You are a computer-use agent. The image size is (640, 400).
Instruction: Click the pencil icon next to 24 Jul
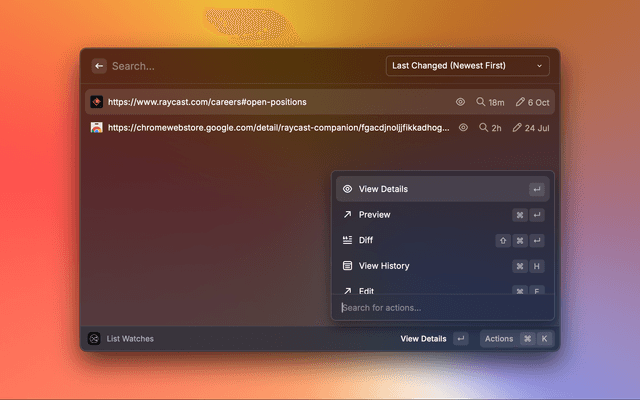[x=517, y=128]
